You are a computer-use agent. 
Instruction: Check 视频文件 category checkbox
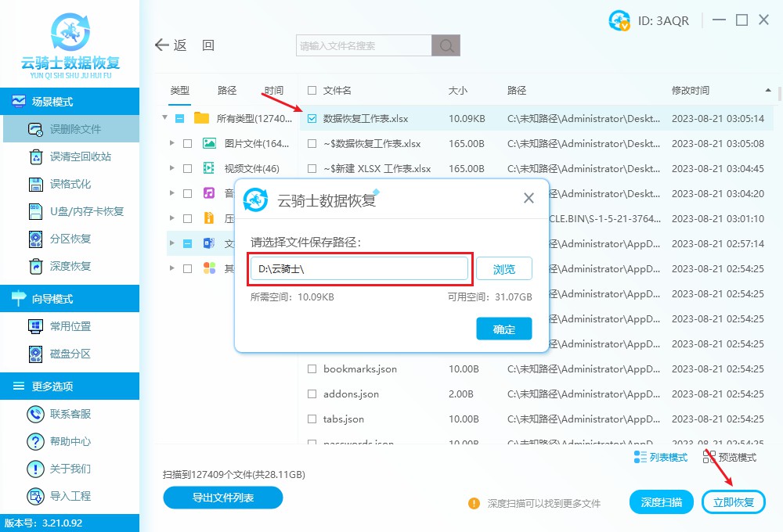[x=188, y=169]
